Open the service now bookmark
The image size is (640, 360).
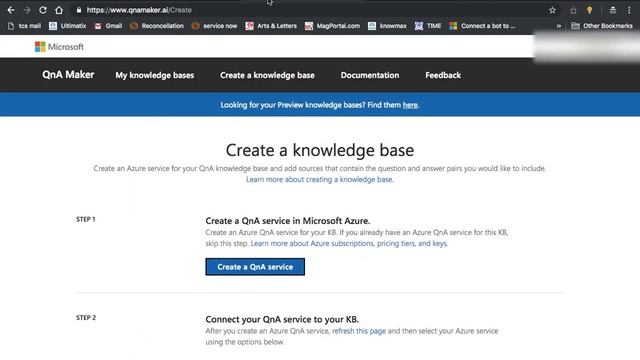214,26
